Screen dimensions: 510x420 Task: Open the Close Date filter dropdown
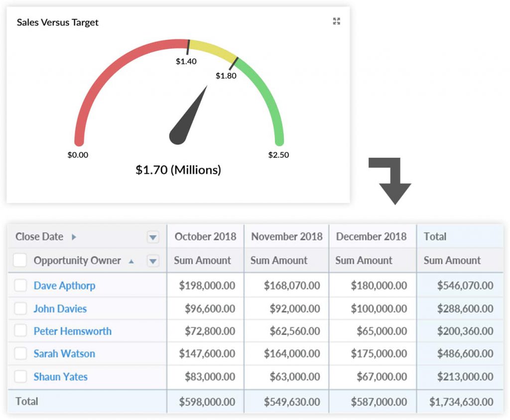(x=153, y=237)
